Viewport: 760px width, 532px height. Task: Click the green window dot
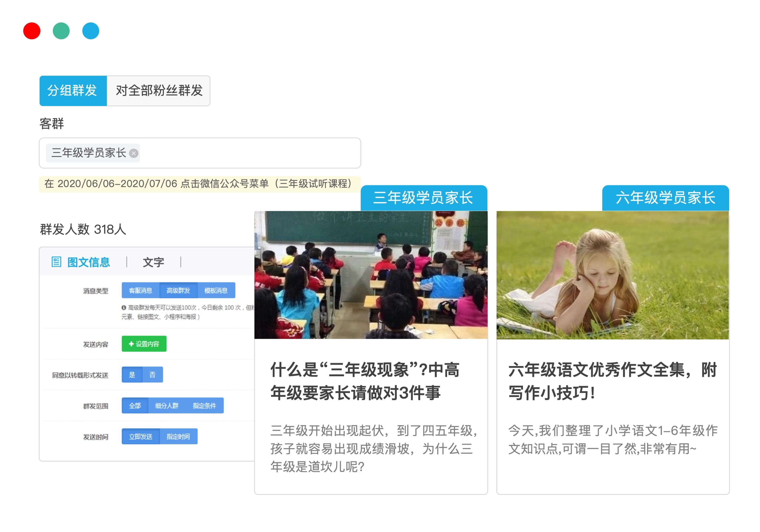coord(61,31)
